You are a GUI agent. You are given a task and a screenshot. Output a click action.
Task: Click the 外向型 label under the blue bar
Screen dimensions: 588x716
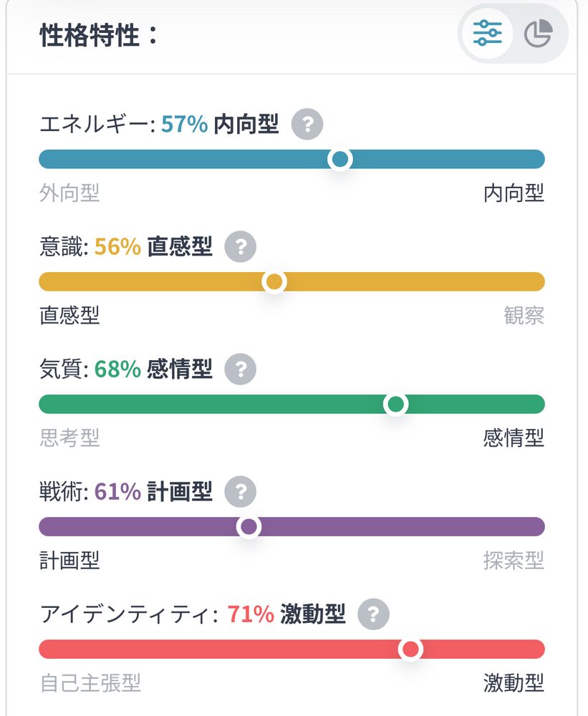pyautogui.click(x=69, y=193)
